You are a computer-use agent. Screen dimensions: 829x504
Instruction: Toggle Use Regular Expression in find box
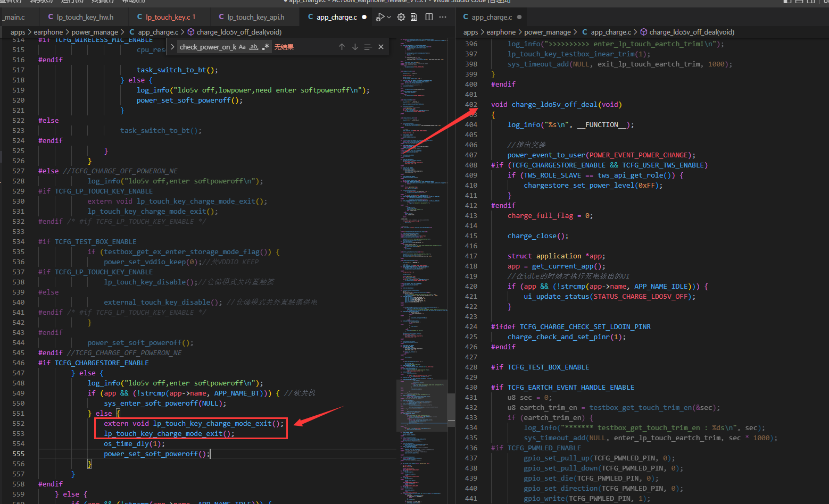pyautogui.click(x=266, y=47)
